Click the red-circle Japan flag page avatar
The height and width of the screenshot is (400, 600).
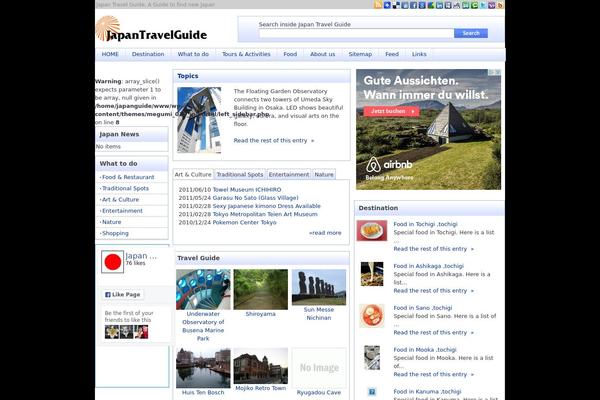112,262
